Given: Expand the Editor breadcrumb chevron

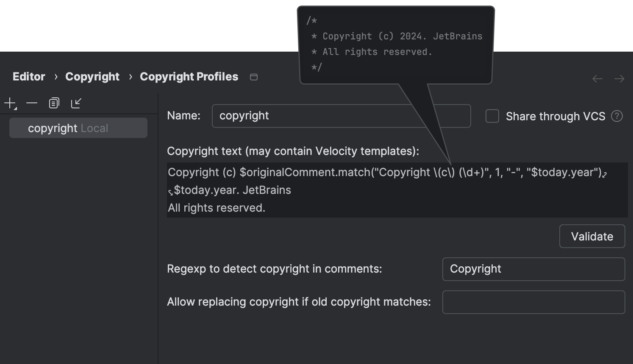Looking at the screenshot, I should coord(56,77).
